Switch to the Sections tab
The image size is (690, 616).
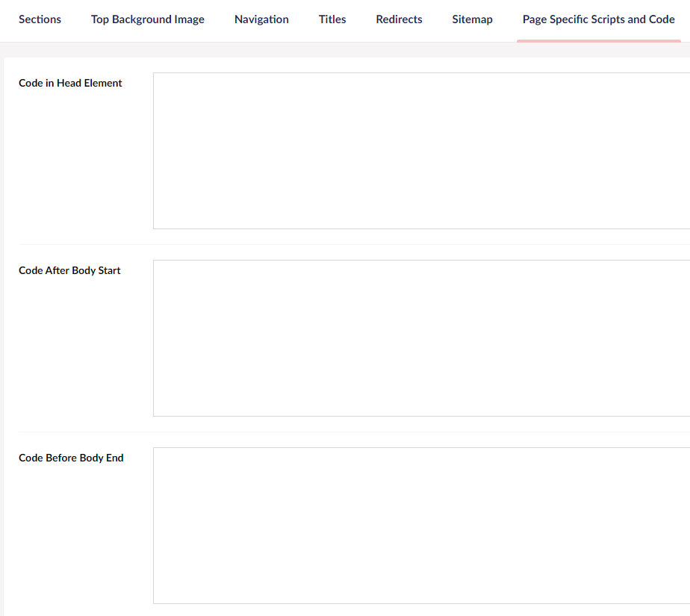[x=40, y=19]
